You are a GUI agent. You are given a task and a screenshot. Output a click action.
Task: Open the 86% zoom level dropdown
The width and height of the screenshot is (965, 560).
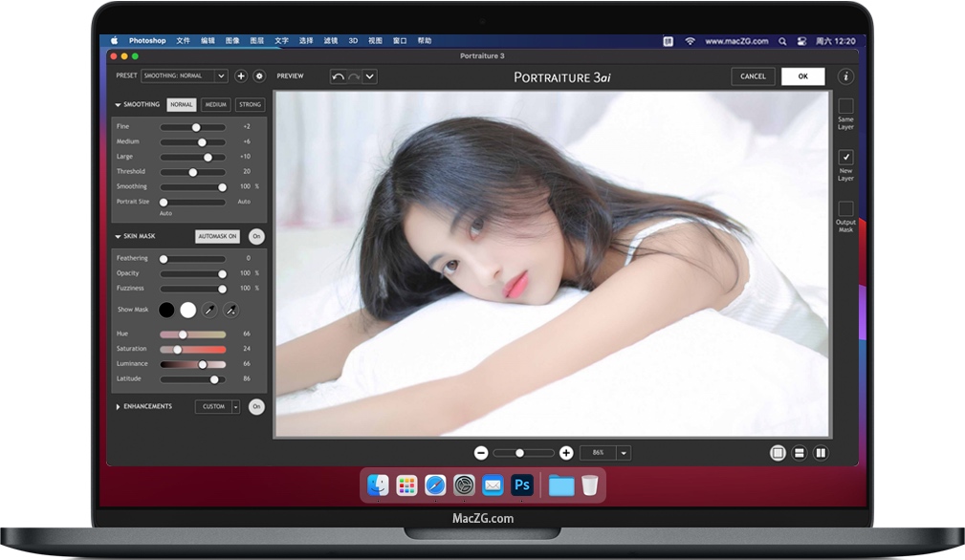pyautogui.click(x=624, y=453)
